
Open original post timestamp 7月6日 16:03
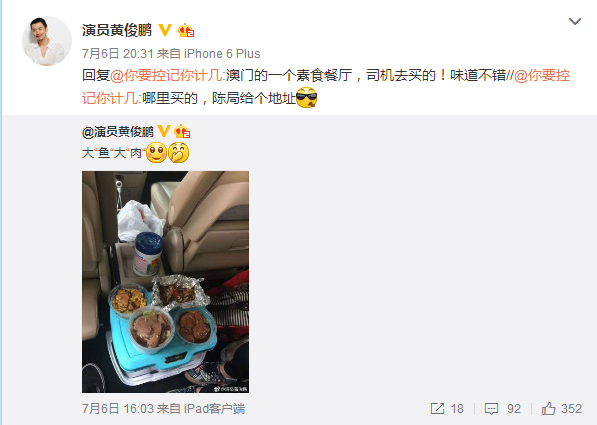coord(118,409)
